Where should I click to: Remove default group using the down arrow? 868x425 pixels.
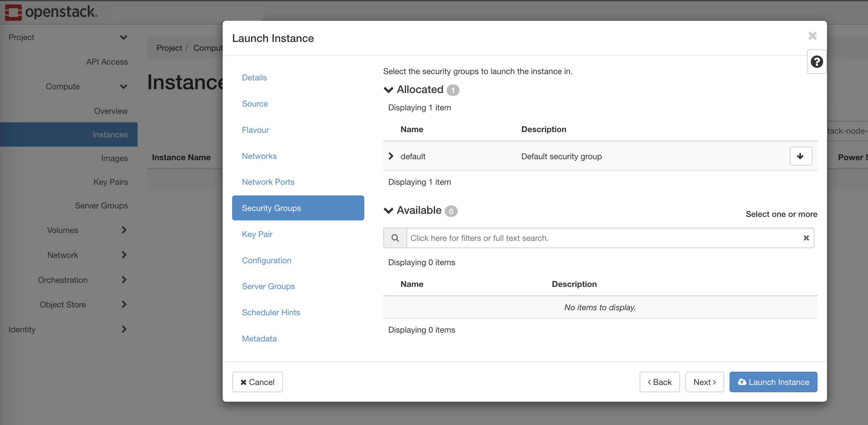point(801,156)
